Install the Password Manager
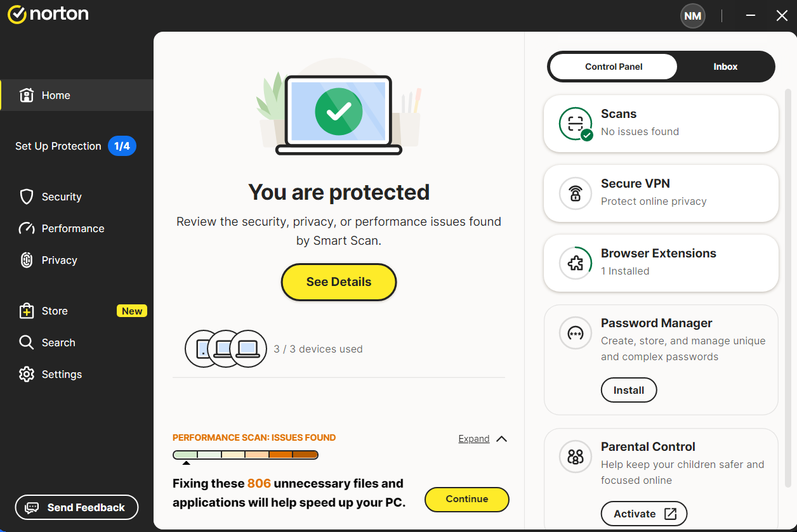Viewport: 797px width, 532px height. click(x=628, y=390)
